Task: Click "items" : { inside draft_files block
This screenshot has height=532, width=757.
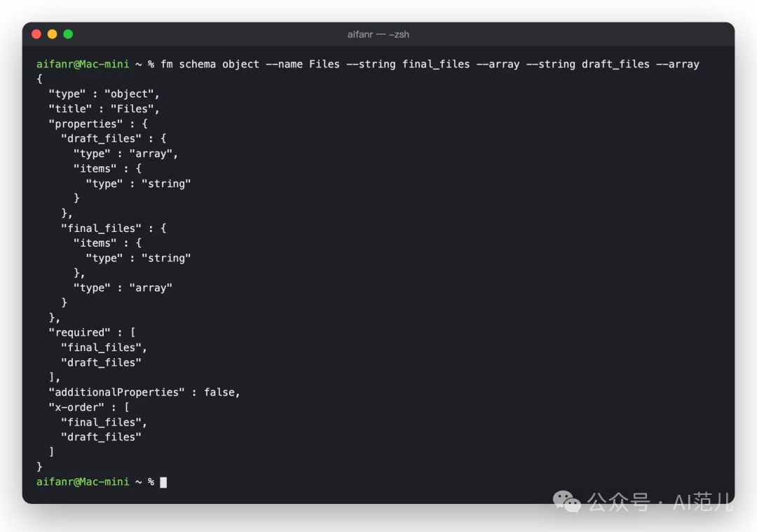Action: pyautogui.click(x=107, y=168)
